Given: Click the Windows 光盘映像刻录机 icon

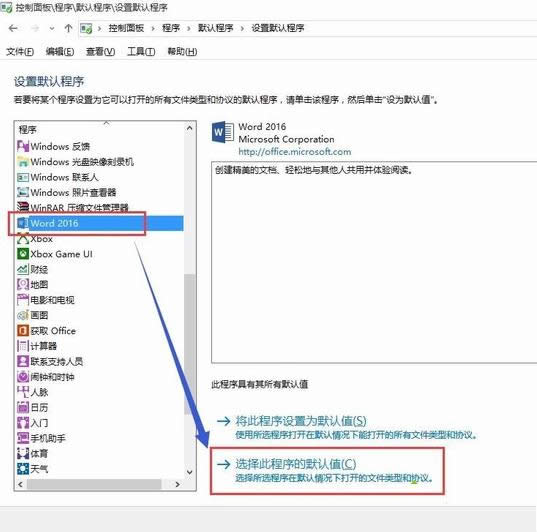Looking at the screenshot, I should (x=23, y=162).
